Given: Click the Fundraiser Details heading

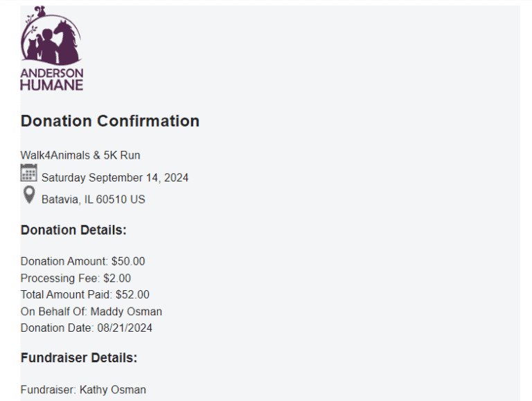Looking at the screenshot, I should pos(79,358).
